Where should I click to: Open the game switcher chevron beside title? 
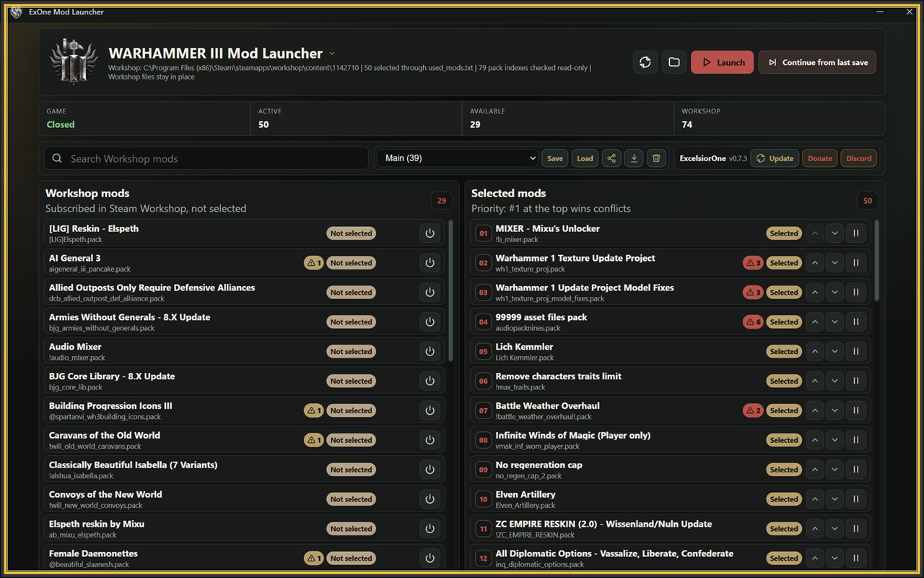tap(332, 53)
